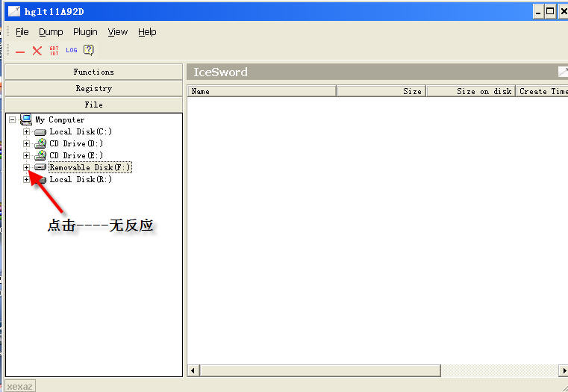This screenshot has width=568, height=392.
Task: Open the Plugin menu
Action: [x=85, y=32]
